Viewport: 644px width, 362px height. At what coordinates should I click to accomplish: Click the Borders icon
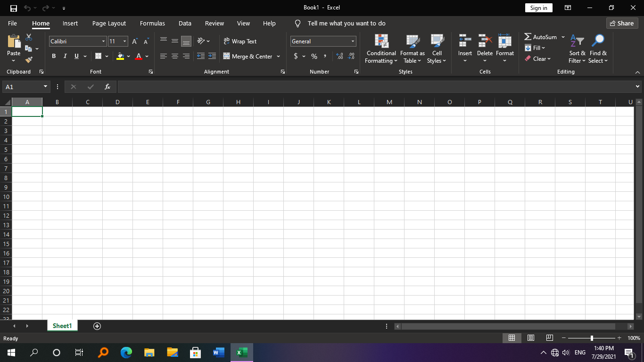[x=99, y=56]
